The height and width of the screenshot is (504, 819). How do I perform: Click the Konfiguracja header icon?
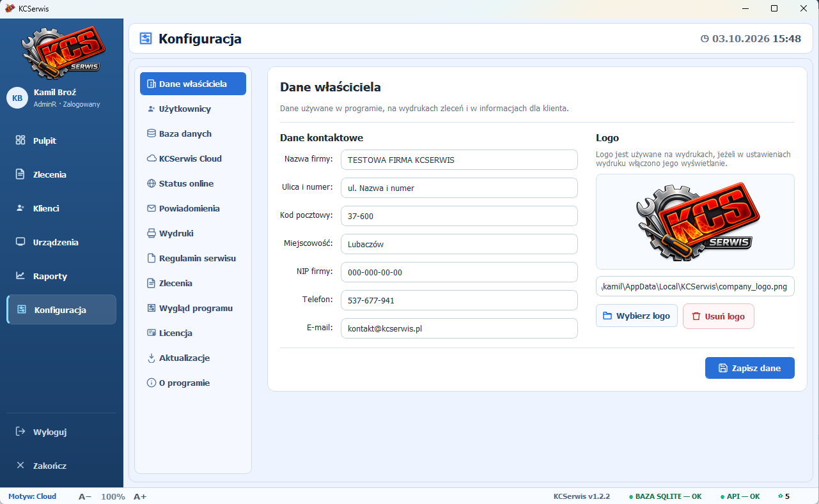[146, 39]
